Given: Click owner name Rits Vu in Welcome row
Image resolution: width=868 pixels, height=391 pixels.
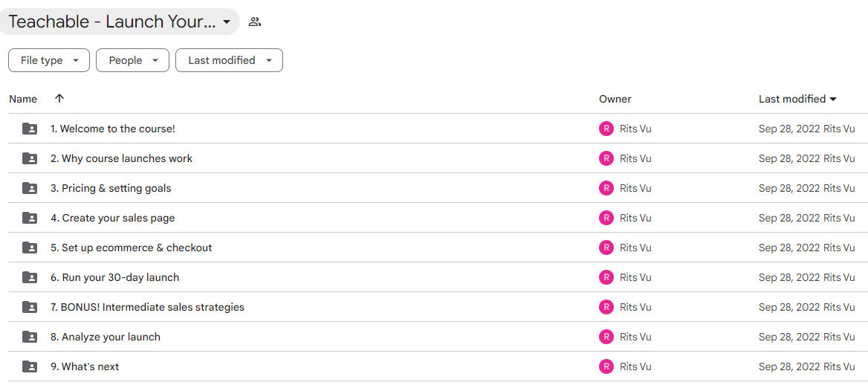Looking at the screenshot, I should pos(635,129).
